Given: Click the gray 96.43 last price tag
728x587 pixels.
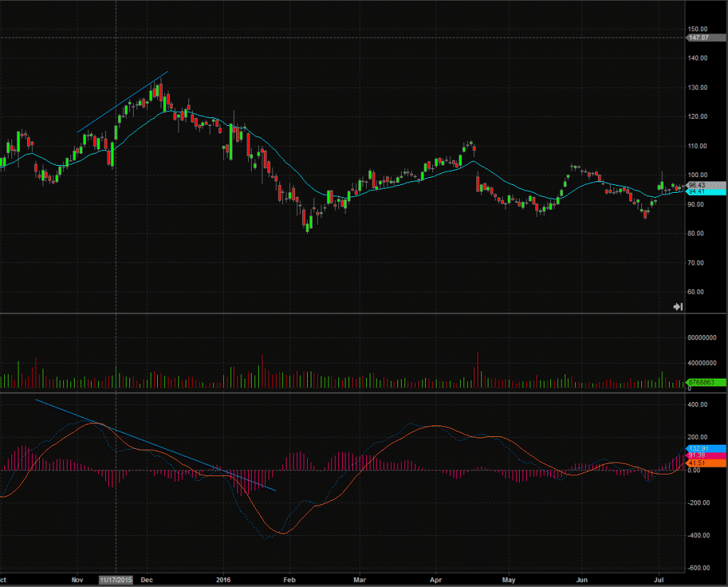Looking at the screenshot, I should pos(706,185).
